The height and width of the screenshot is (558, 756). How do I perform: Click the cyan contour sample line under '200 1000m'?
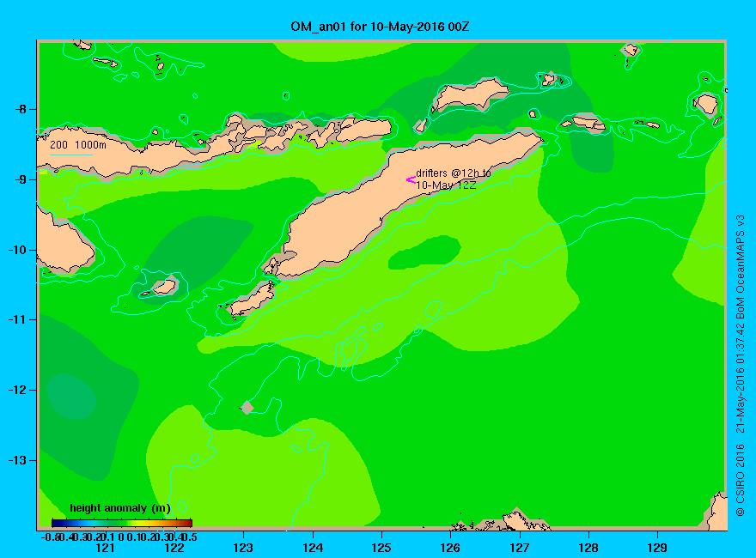[70, 155]
